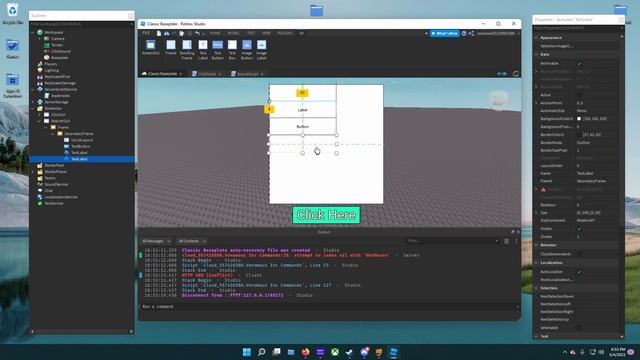
Task: Select Baseplate in Explorer tree
Action: coord(60,58)
